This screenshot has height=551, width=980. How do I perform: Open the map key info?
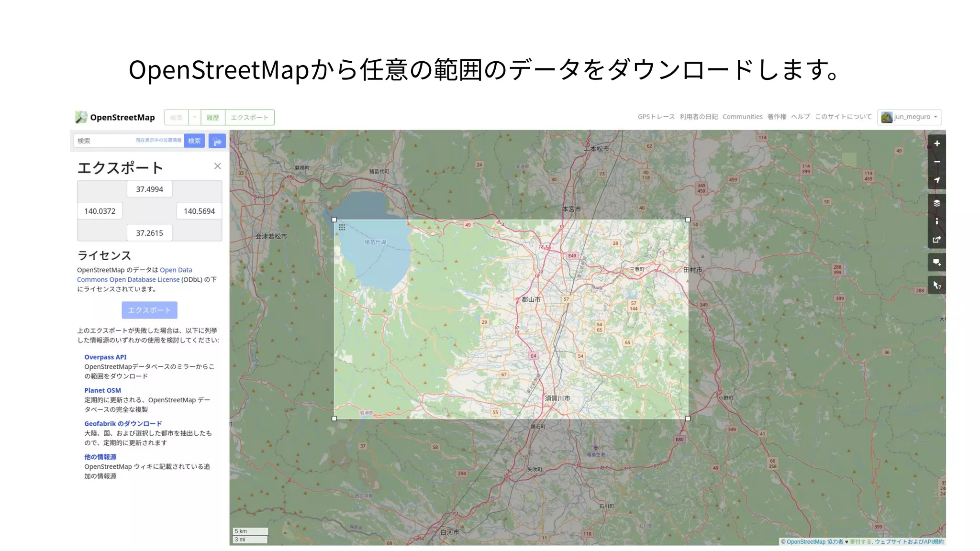(x=936, y=221)
